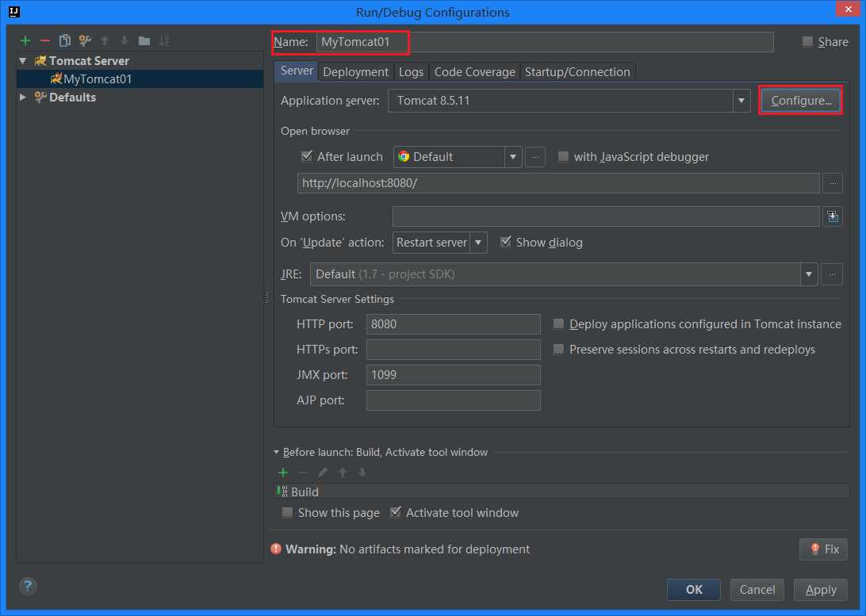Open the Default browser dropdown

(513, 157)
